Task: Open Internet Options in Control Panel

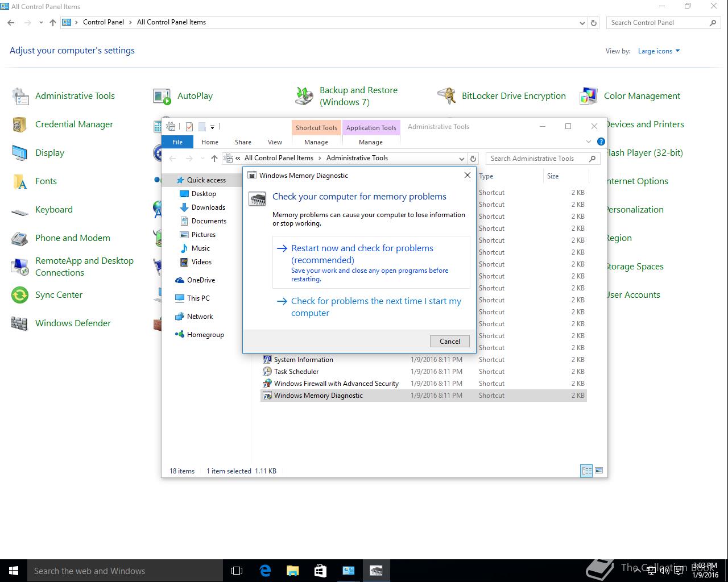Action: [636, 181]
